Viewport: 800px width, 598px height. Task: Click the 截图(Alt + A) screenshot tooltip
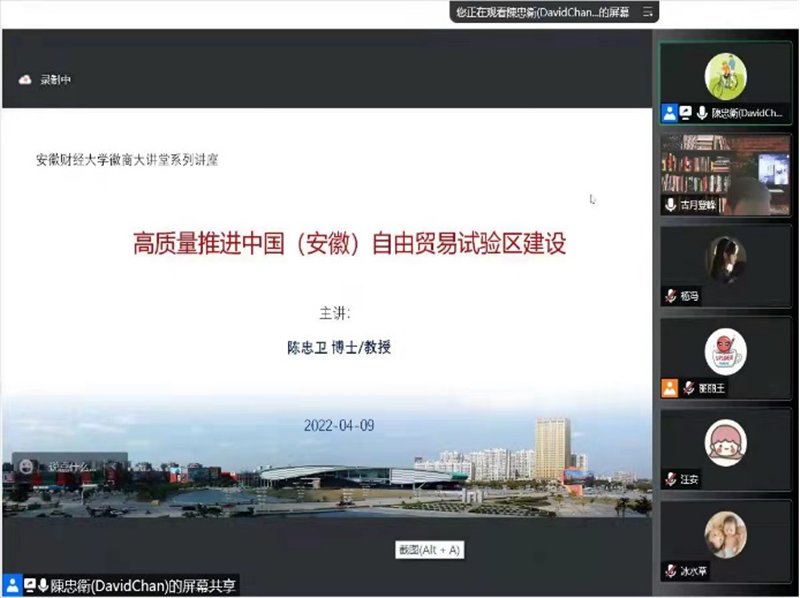point(430,550)
